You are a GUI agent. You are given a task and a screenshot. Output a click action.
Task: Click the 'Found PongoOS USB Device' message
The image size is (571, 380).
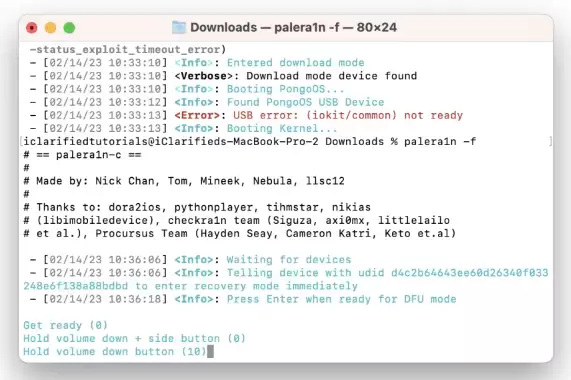click(305, 102)
